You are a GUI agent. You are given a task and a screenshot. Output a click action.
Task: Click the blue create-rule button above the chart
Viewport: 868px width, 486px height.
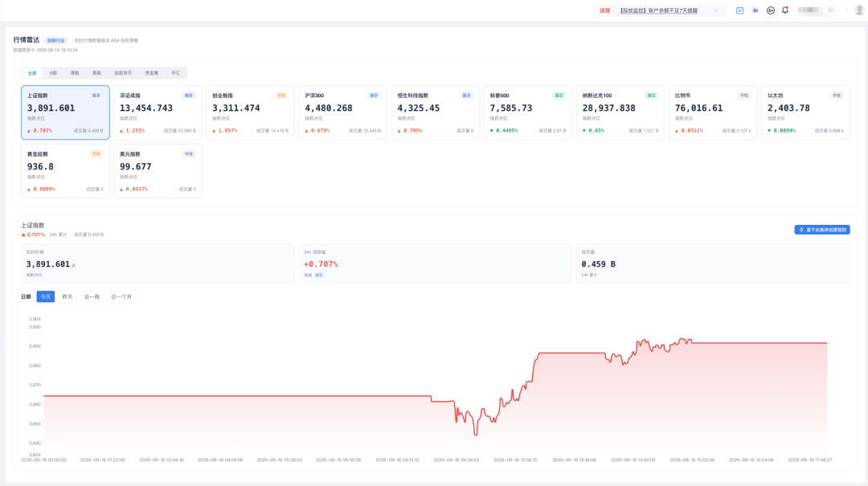822,230
